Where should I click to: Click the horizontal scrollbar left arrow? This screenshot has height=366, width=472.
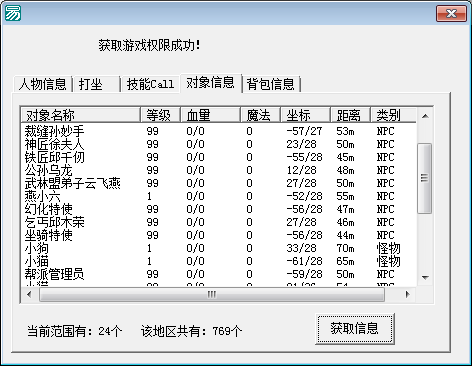tap(29, 295)
